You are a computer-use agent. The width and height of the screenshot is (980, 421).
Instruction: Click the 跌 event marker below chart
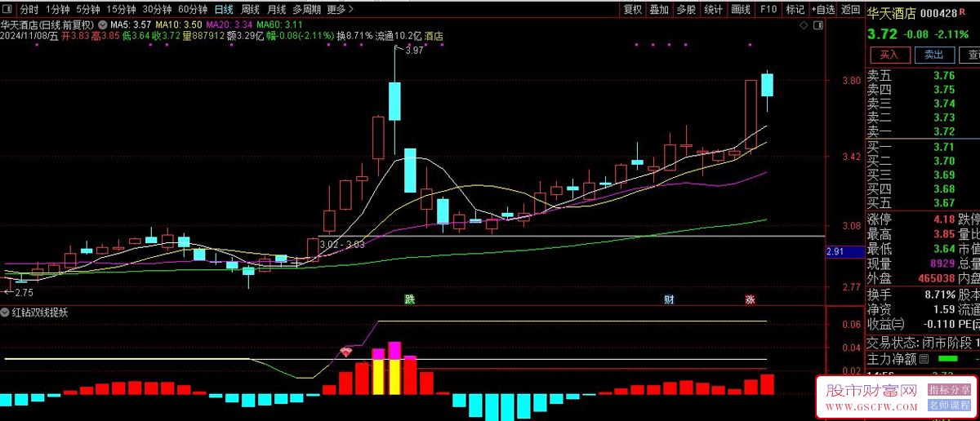(x=409, y=299)
